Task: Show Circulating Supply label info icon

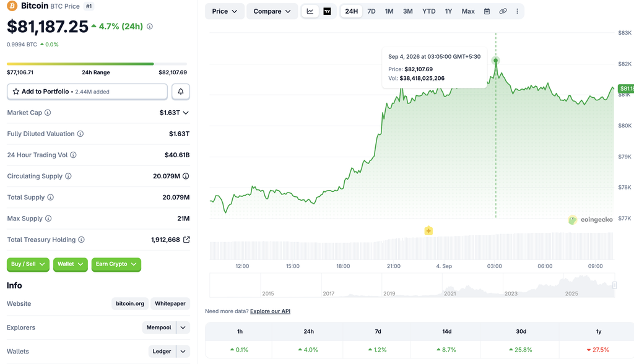Action: (68, 176)
